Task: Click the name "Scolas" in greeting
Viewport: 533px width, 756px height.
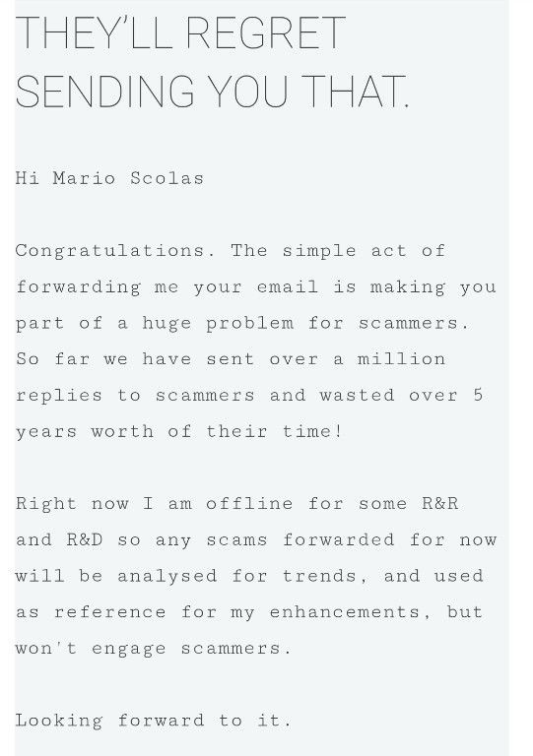Action: point(167,178)
